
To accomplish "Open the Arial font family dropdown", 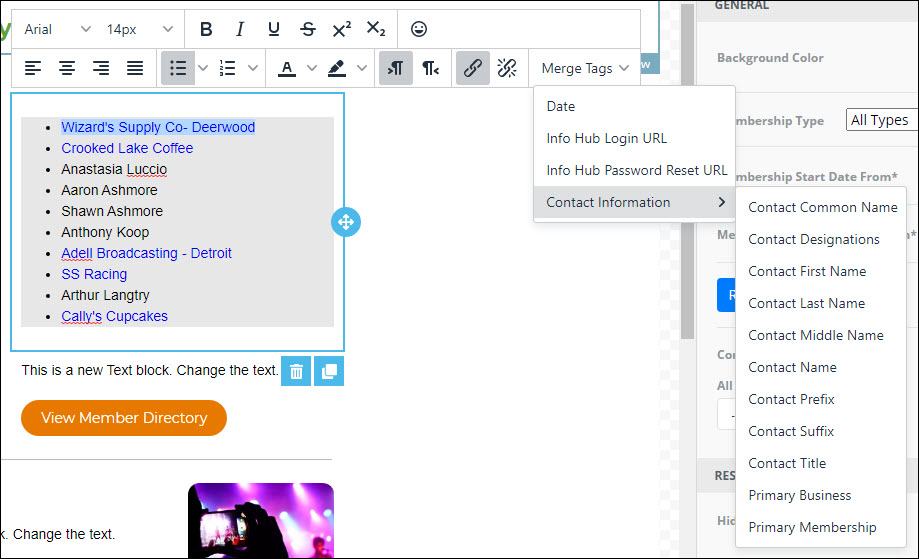I will click(57, 29).
